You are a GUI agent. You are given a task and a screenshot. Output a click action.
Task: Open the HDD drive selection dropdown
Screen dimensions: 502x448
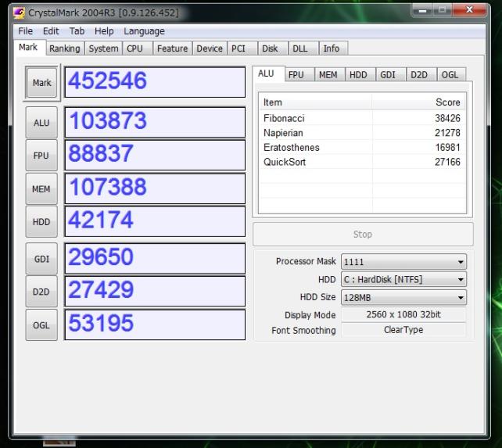403,279
